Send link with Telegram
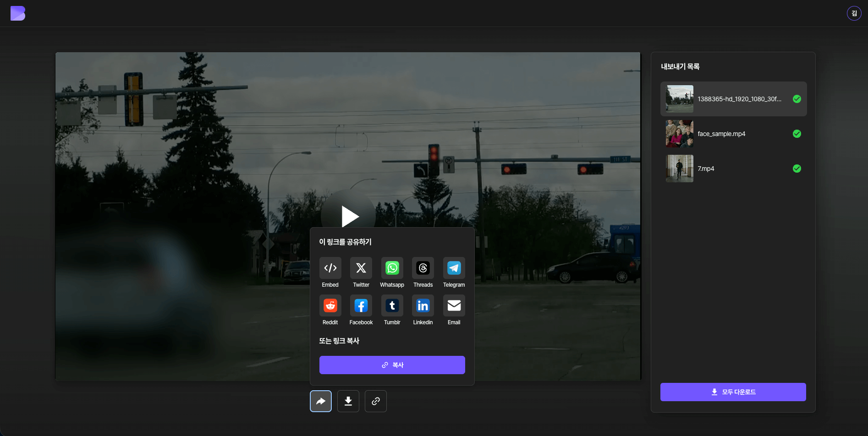Image resolution: width=868 pixels, height=436 pixels. coord(454,268)
